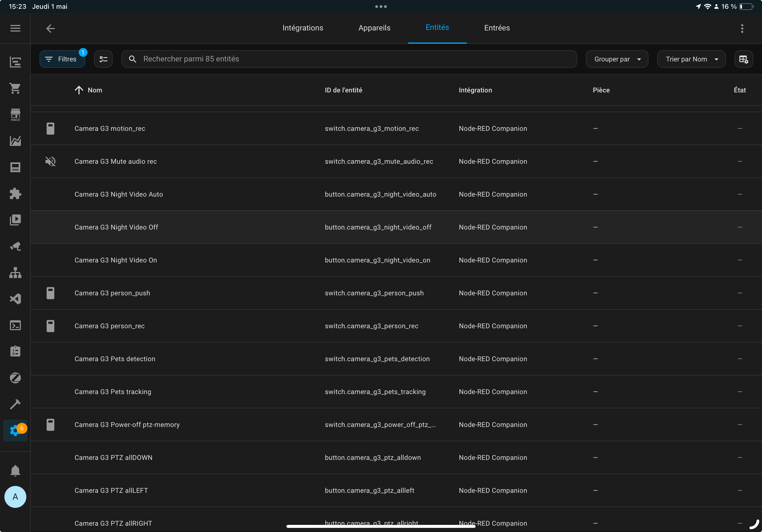Enter selection mode checklist icon
The image size is (762, 532).
click(x=103, y=59)
